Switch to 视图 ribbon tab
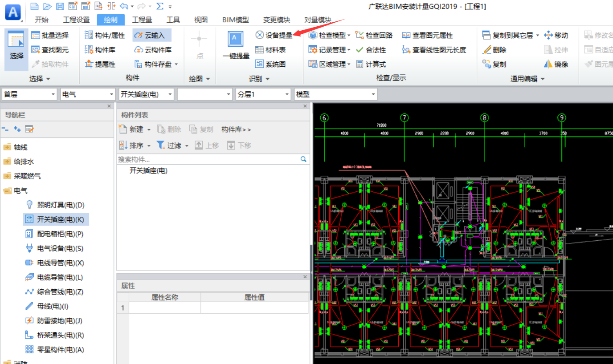The image size is (613, 364). 201,20
